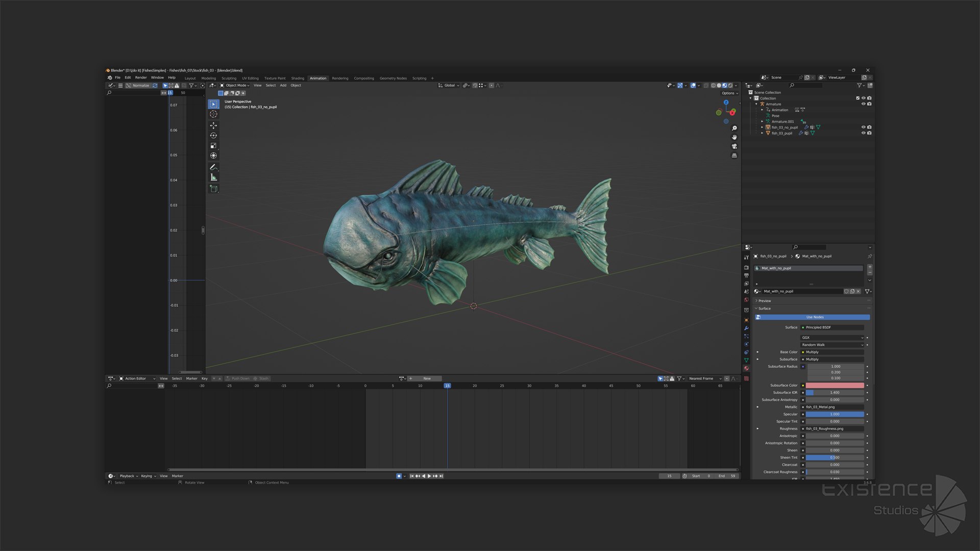Image resolution: width=980 pixels, height=551 pixels.
Task: Open the World properties tab
Action: pos(746,300)
